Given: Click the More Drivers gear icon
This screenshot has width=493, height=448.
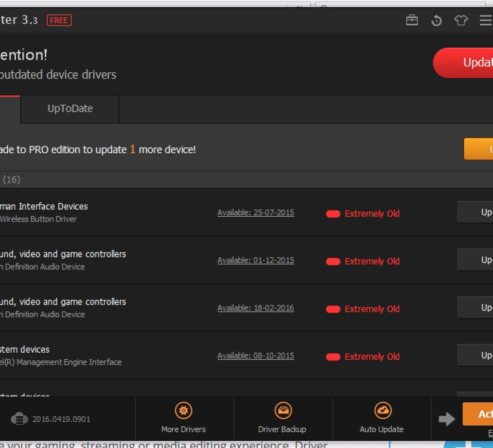Looking at the screenshot, I should [x=183, y=410].
